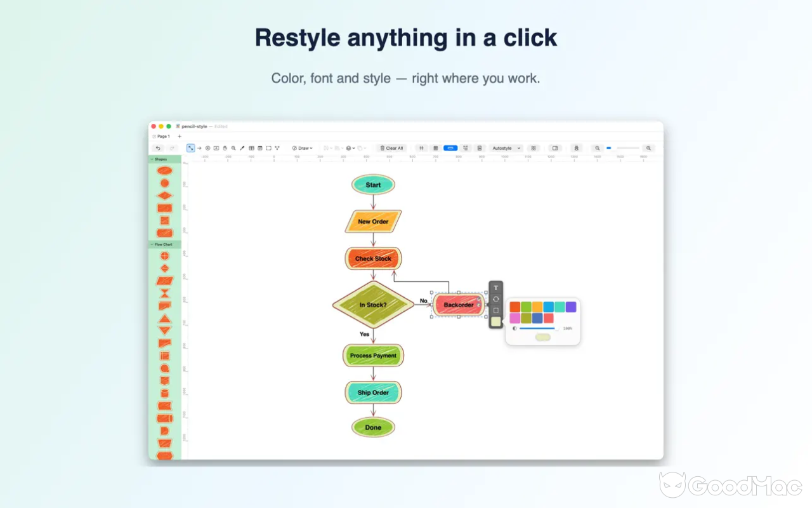Viewport: 812px width, 508px height.
Task: Select the hand pan tool
Action: (x=225, y=148)
